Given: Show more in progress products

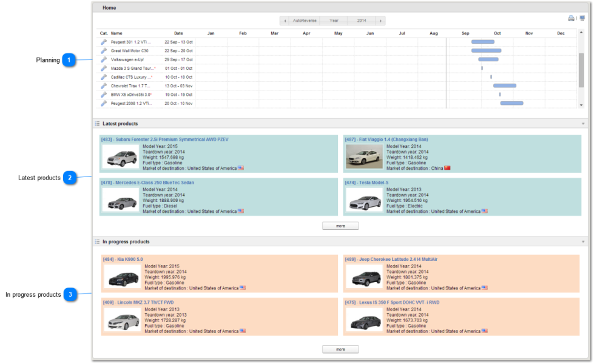Looking at the screenshot, I should pos(340,349).
